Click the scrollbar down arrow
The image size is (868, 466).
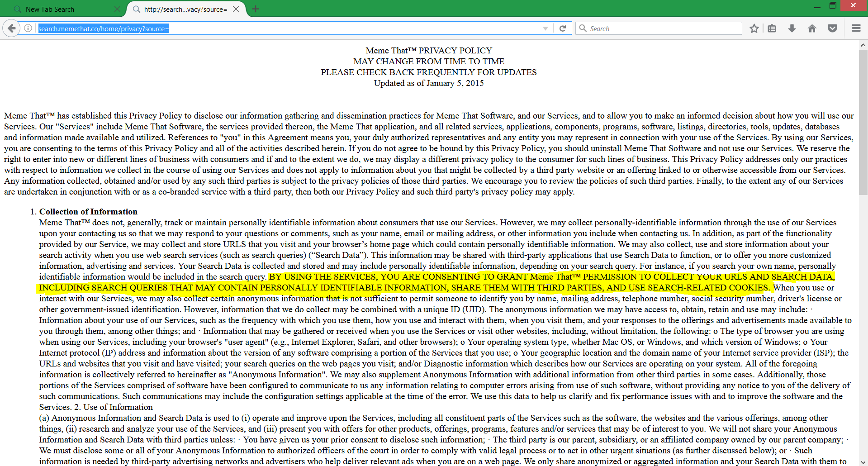coord(863,462)
